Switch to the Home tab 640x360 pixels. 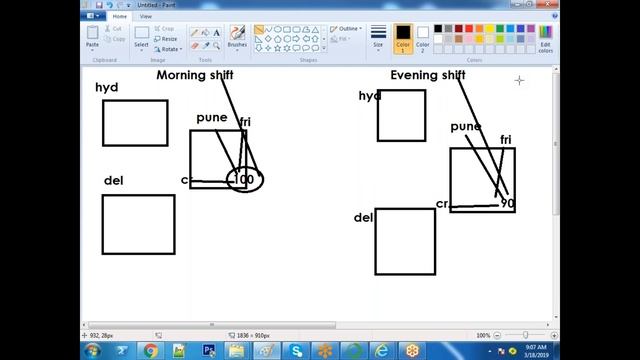(x=120, y=16)
